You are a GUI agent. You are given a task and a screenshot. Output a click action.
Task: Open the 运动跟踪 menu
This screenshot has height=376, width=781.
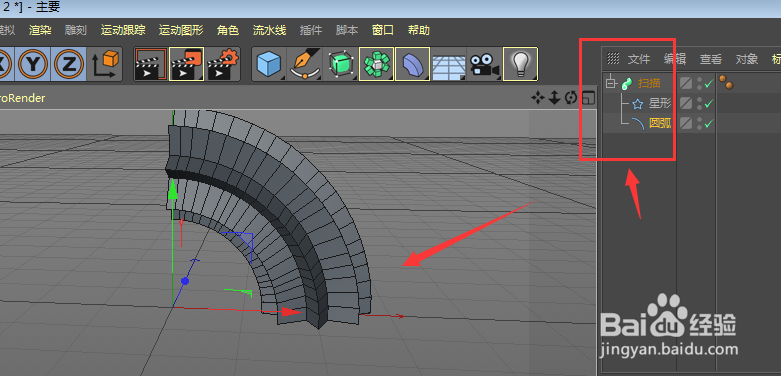click(123, 30)
